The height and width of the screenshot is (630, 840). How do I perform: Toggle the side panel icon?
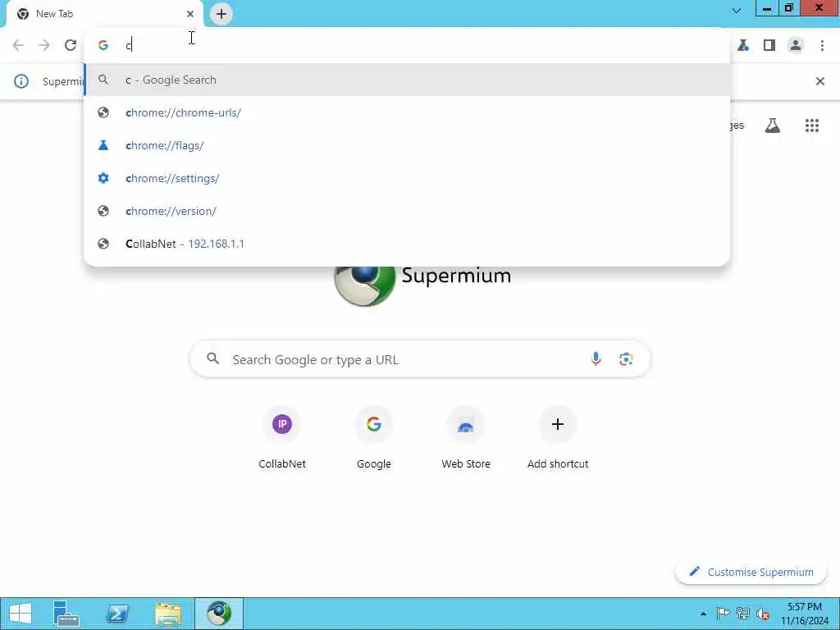click(769, 45)
